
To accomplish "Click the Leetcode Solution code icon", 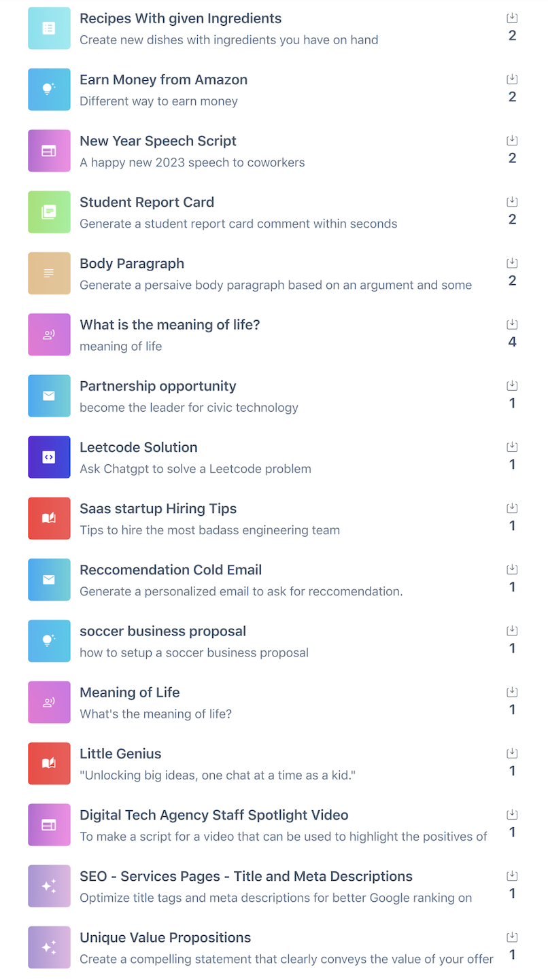I will click(x=49, y=457).
